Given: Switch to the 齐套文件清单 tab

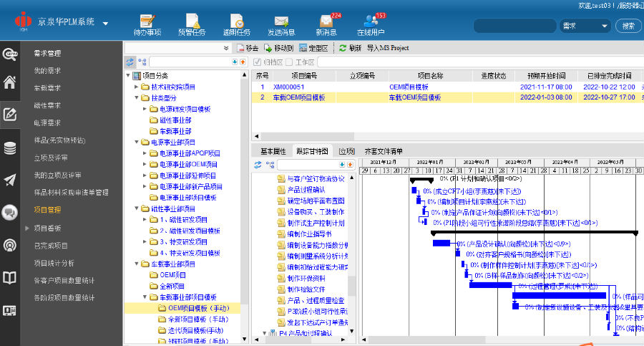Looking at the screenshot, I should pos(384,151).
